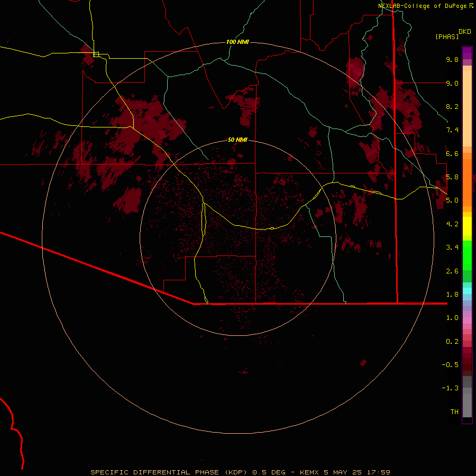Click the 0.2 value on the scale
The width and height of the screenshot is (476, 476).
coord(452,342)
